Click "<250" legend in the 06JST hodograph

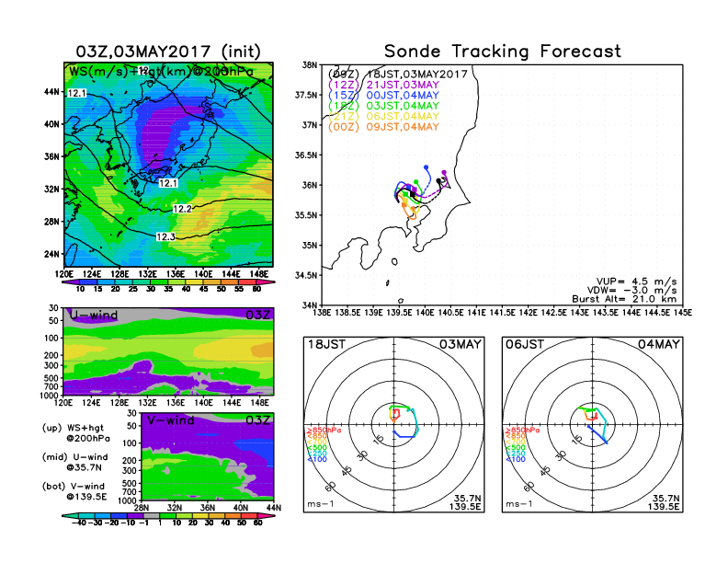516,454
